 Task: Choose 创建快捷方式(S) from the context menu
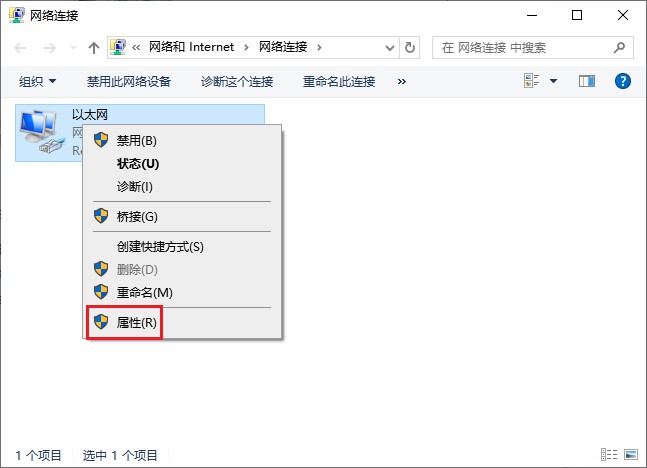click(x=182, y=246)
